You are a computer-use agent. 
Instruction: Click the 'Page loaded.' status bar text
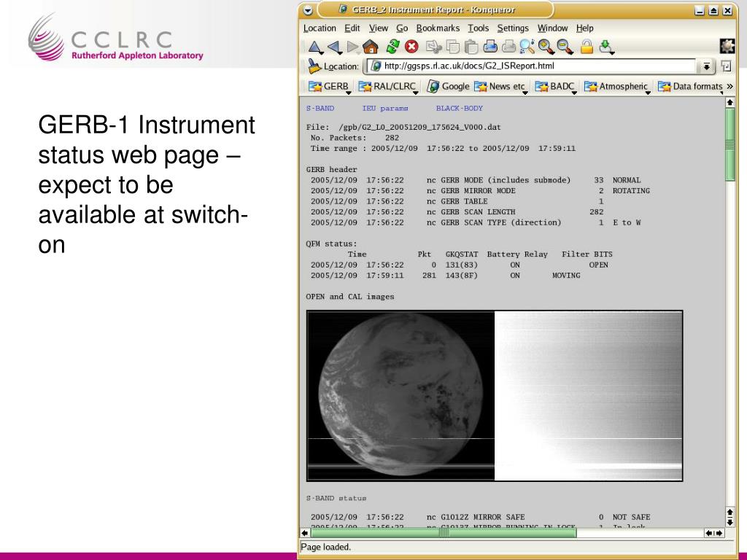[x=326, y=547]
